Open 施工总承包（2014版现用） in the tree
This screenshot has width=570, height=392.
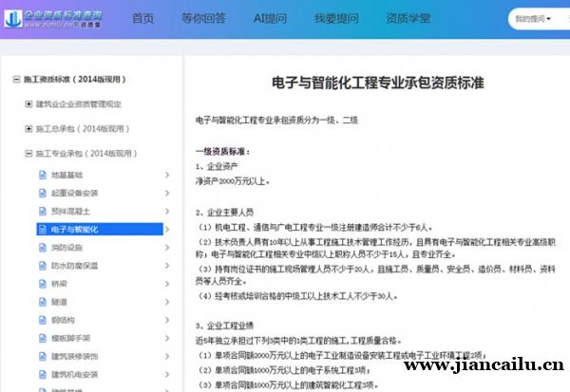(83, 128)
